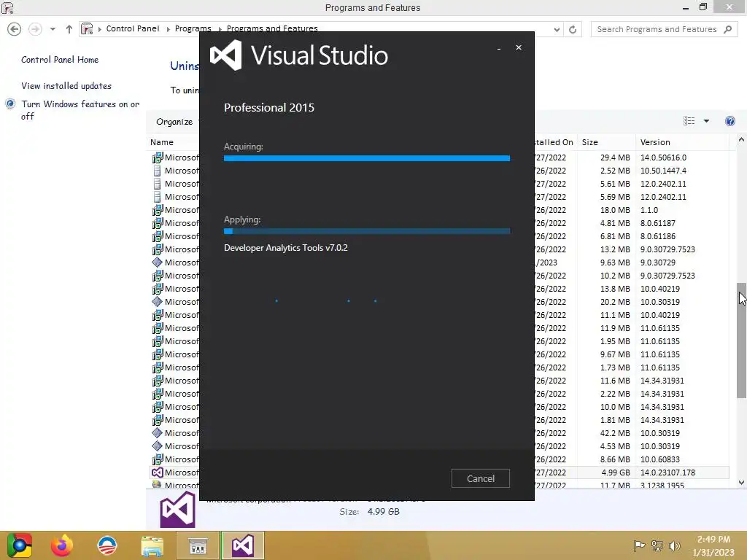Open Firefox from the taskbar
The width and height of the screenshot is (747, 560).
pos(62,545)
